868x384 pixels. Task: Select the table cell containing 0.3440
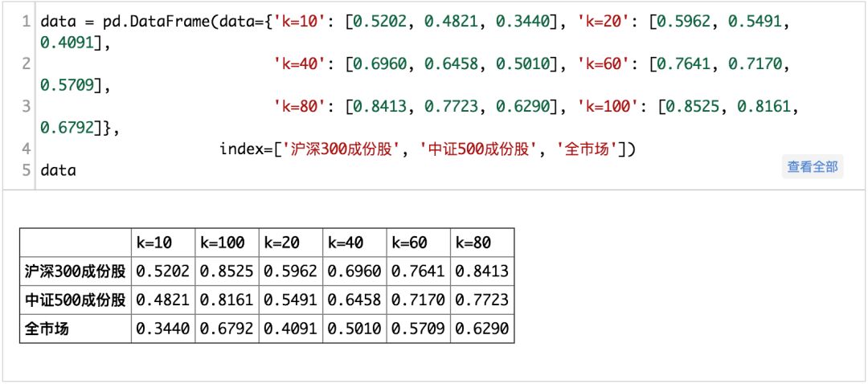[162, 329]
